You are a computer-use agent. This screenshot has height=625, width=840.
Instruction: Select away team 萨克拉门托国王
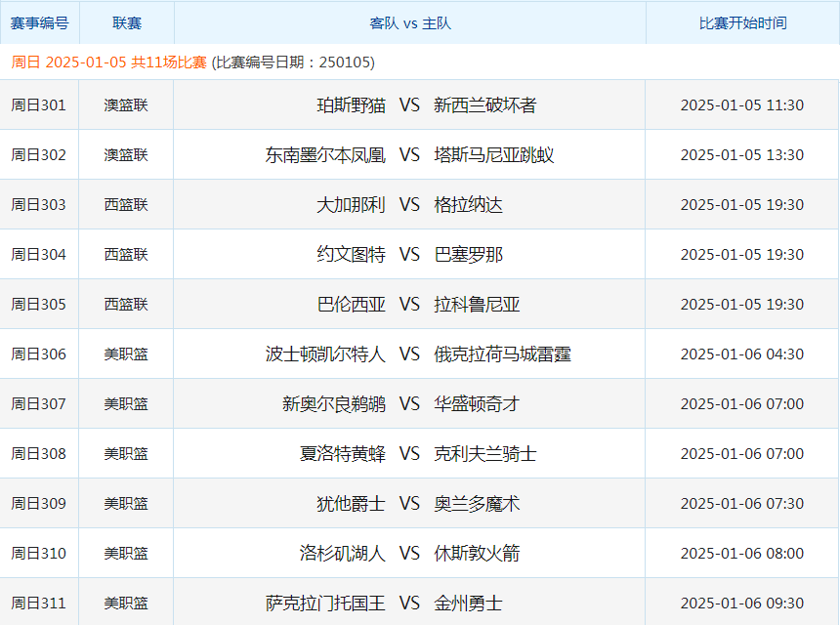tap(325, 604)
